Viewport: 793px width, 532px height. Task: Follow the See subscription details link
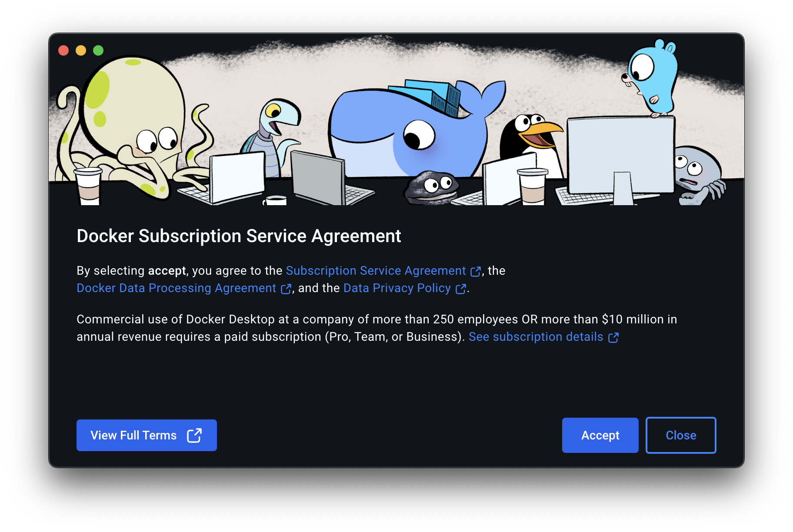(x=536, y=336)
